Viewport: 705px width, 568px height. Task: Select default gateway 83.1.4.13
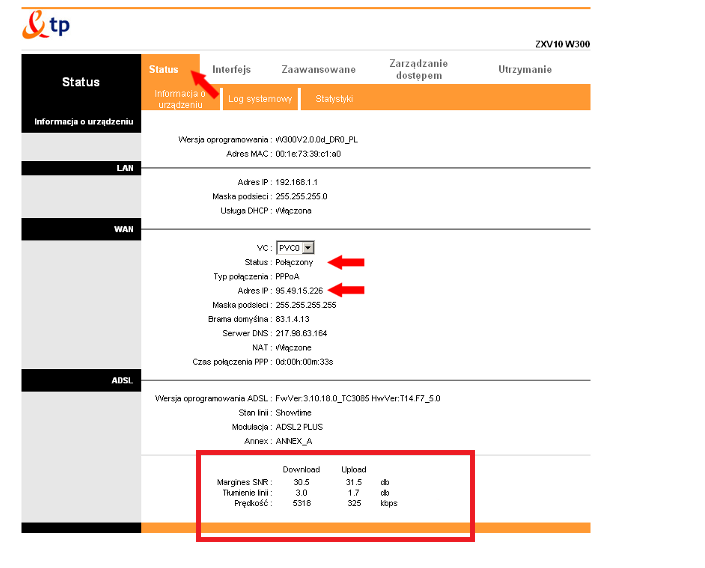click(x=292, y=319)
